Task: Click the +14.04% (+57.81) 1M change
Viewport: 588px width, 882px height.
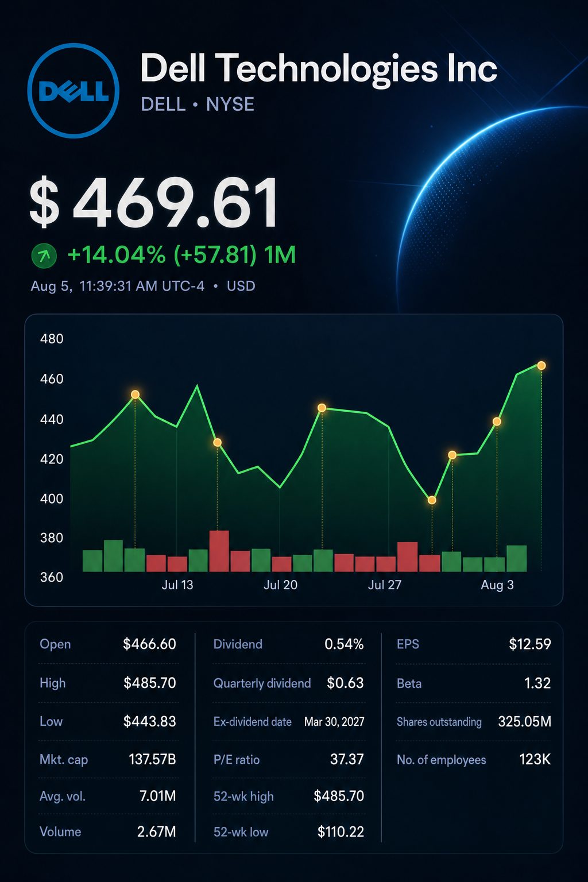Action: (181, 255)
